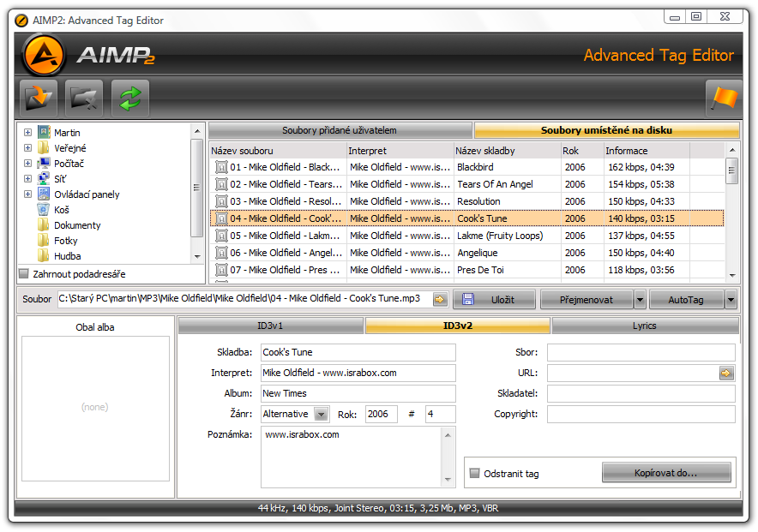Image resolution: width=758 pixels, height=532 pixels.
Task: Open the Žánr genre dropdown
Action: pos(321,415)
